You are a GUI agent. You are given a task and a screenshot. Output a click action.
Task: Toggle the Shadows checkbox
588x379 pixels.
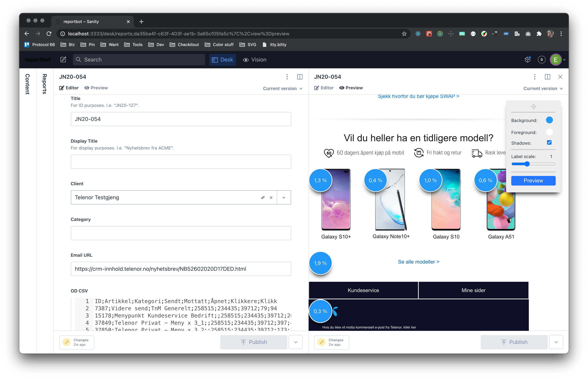(549, 142)
